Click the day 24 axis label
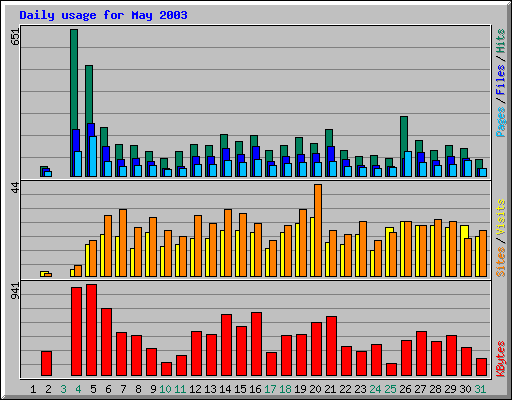 pos(375,389)
